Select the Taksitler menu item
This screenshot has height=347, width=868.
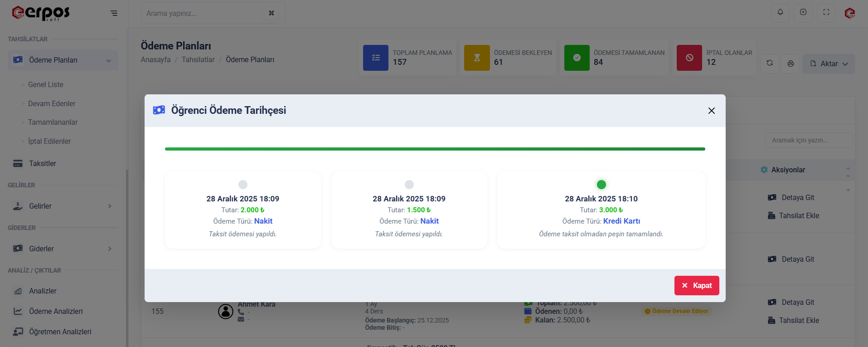(x=43, y=163)
